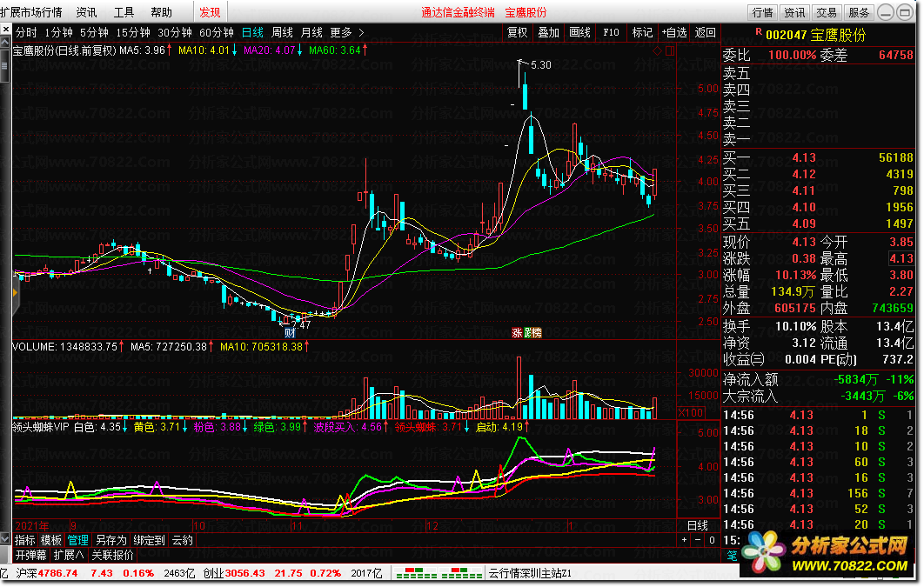924x587 pixels.
Task: Click the 标记 mark button
Action: [x=642, y=33]
